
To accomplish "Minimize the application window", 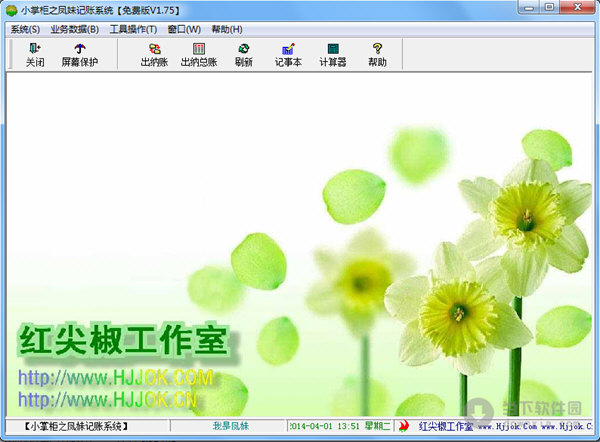I will click(x=529, y=7).
